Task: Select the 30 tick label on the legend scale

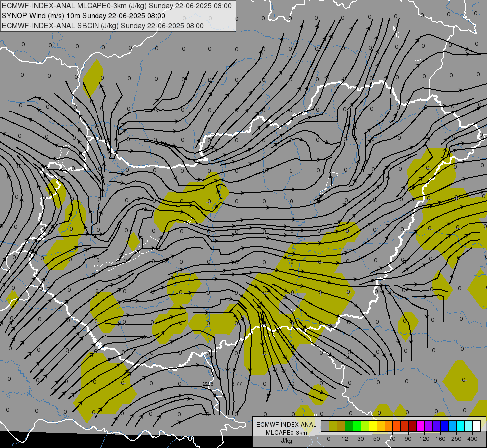Action: [361, 439]
